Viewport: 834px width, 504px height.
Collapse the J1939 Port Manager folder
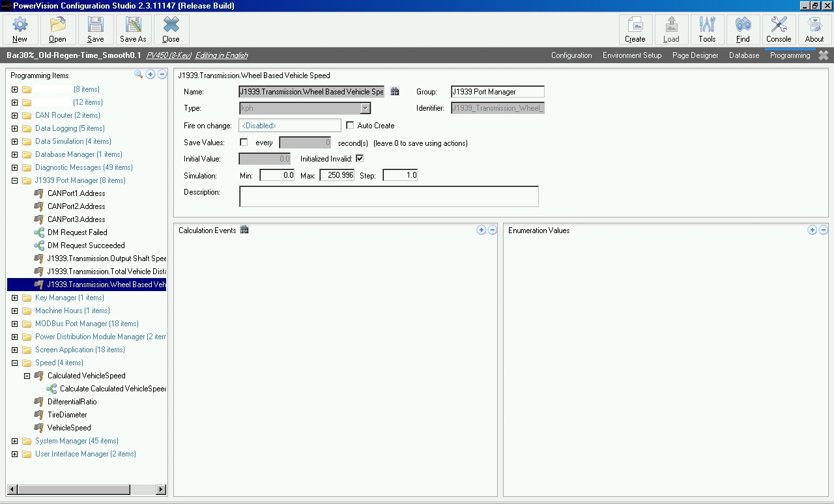(x=14, y=180)
